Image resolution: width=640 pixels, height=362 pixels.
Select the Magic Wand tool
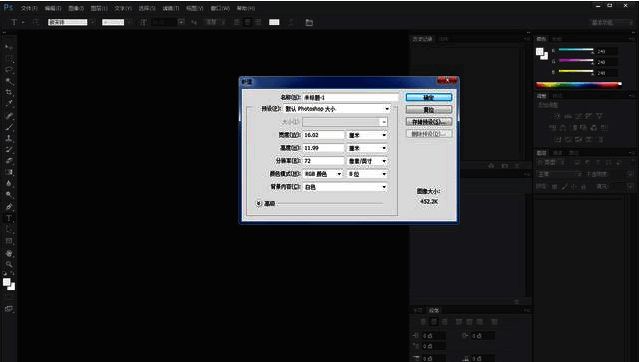(9, 82)
